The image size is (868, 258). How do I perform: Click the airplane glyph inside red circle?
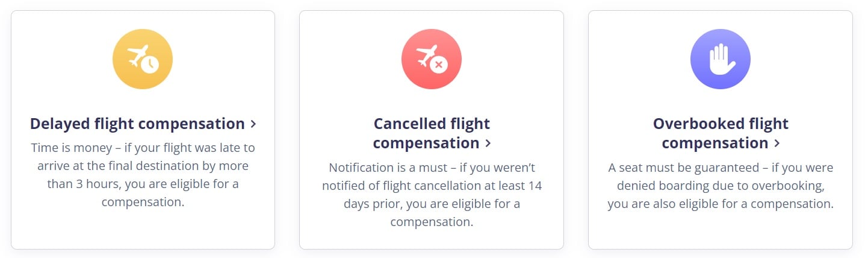coord(427,55)
